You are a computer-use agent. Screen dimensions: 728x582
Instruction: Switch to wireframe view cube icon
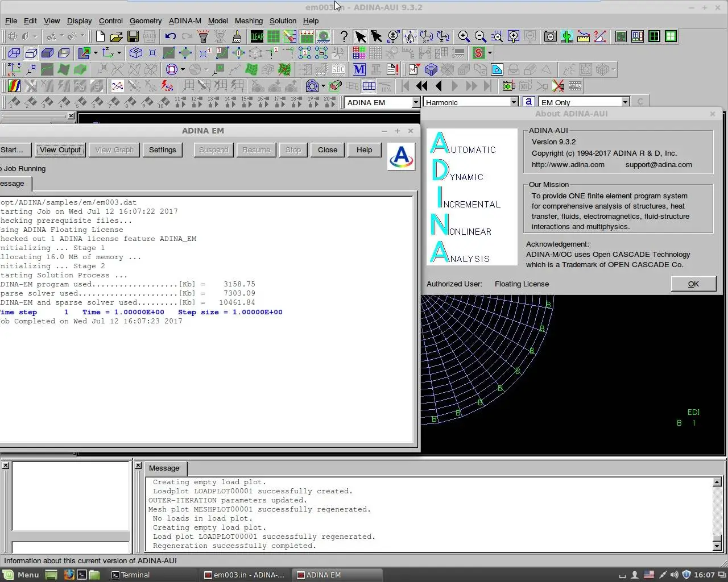click(x=14, y=53)
